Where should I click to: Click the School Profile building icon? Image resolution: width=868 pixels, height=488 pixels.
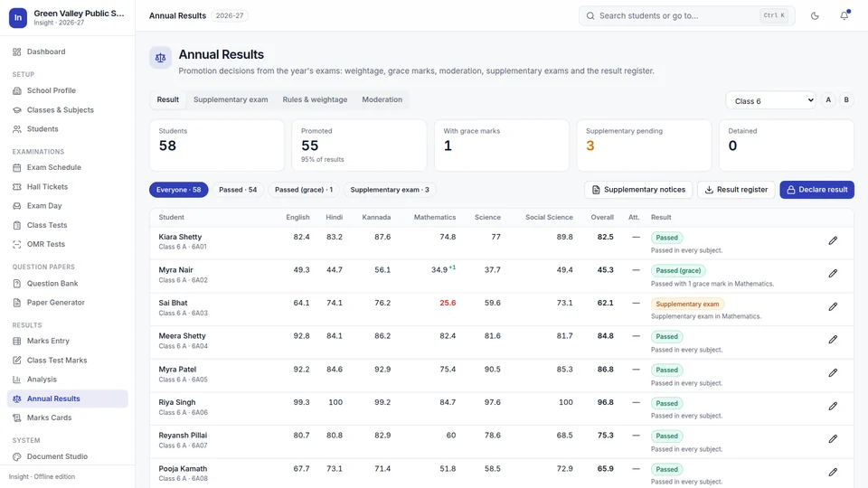click(x=16, y=90)
